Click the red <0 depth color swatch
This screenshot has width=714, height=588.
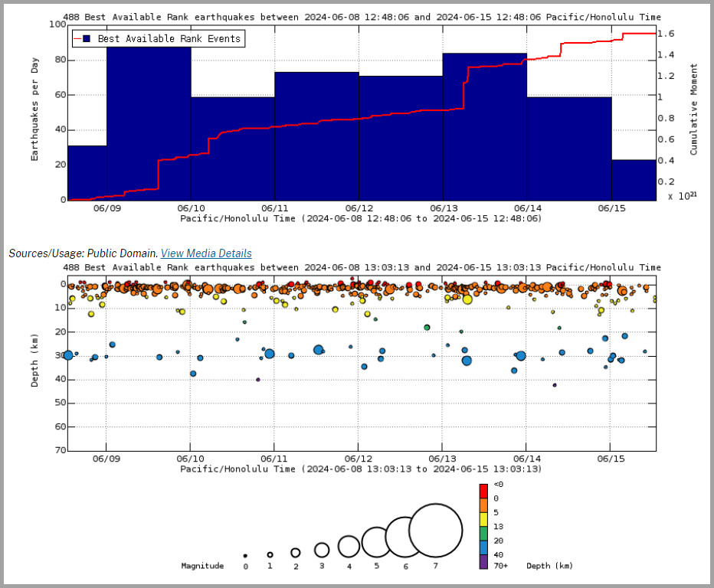(483, 491)
